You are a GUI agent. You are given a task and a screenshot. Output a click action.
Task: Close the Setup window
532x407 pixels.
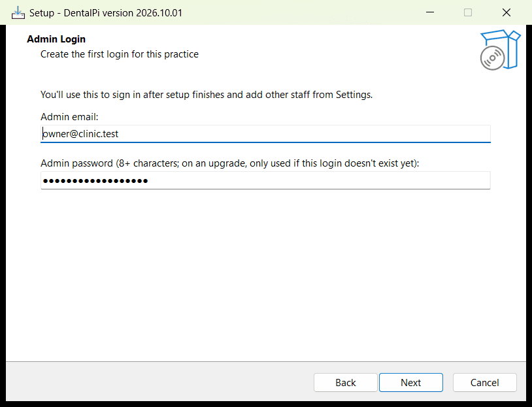pos(507,12)
